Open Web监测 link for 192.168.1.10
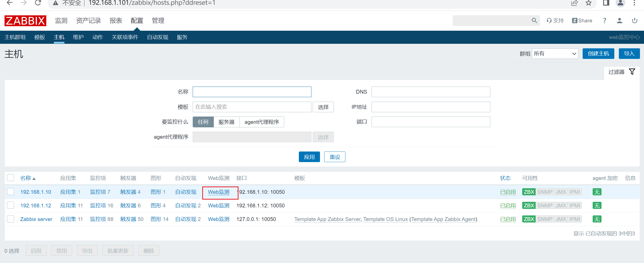This screenshot has height=263, width=644. coord(219,192)
